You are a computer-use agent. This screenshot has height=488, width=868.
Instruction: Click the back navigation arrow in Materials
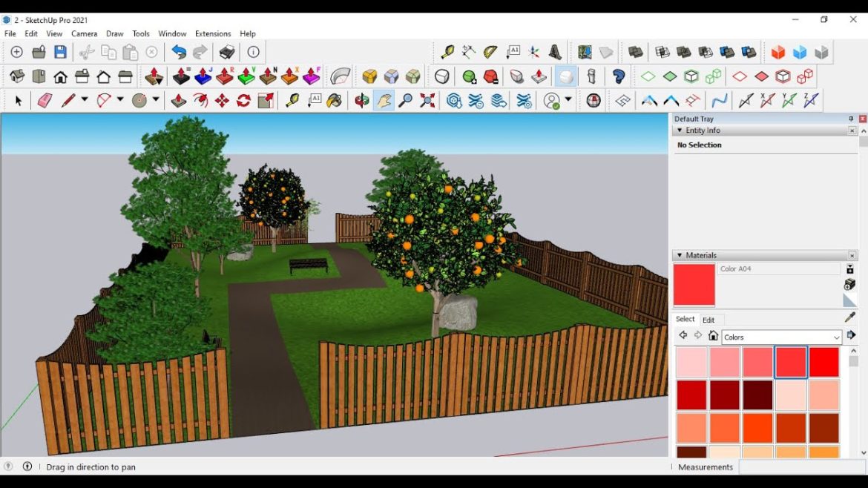[683, 334]
